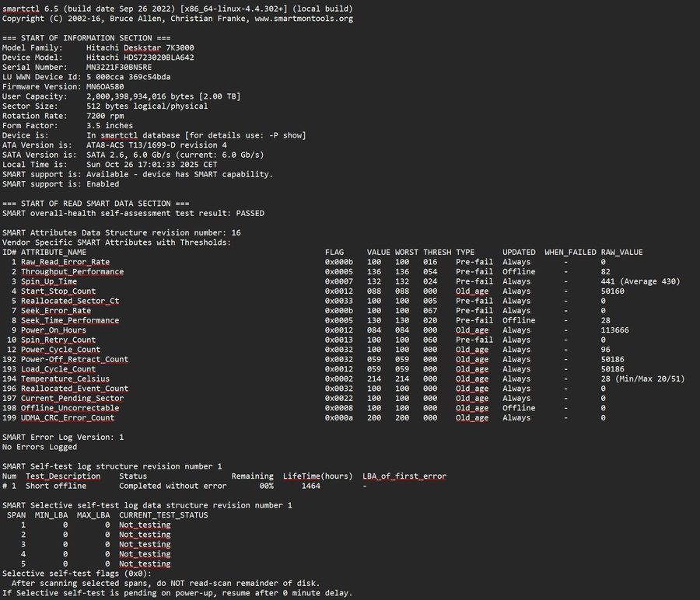Click the Not_testing status for span 1
The width and height of the screenshot is (700, 600).
(x=145, y=525)
